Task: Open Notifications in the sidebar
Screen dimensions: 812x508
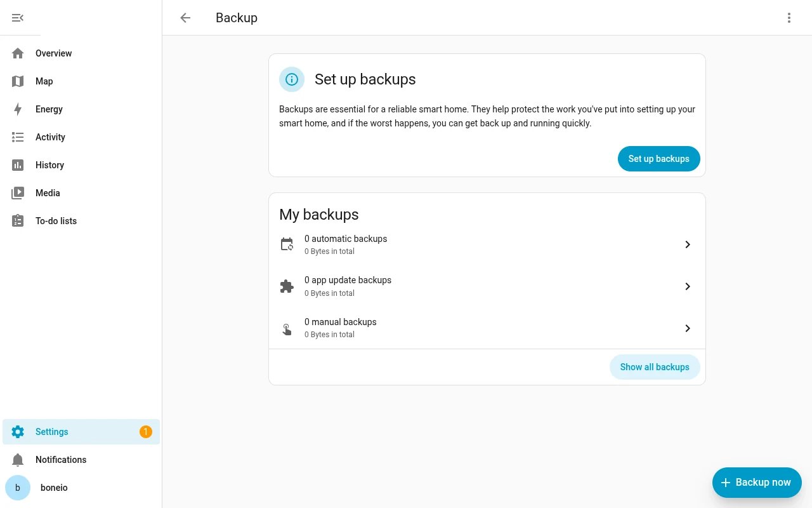Action: pyautogui.click(x=81, y=460)
